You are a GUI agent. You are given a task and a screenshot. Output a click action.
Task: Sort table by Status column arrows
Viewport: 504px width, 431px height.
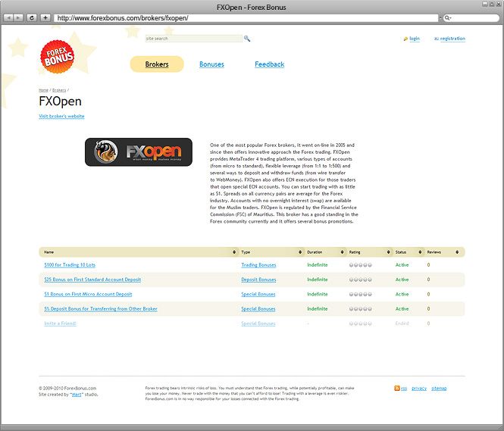point(420,252)
